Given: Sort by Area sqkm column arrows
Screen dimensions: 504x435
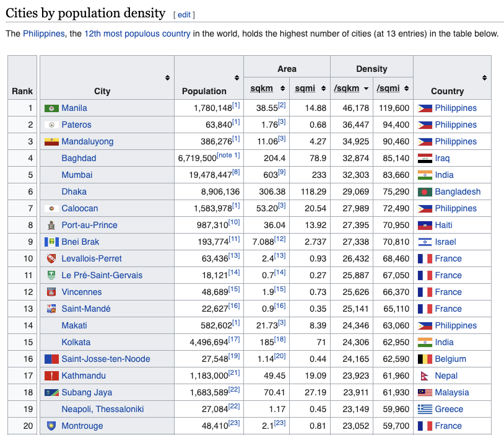Looking at the screenshot, I should 282,89.
